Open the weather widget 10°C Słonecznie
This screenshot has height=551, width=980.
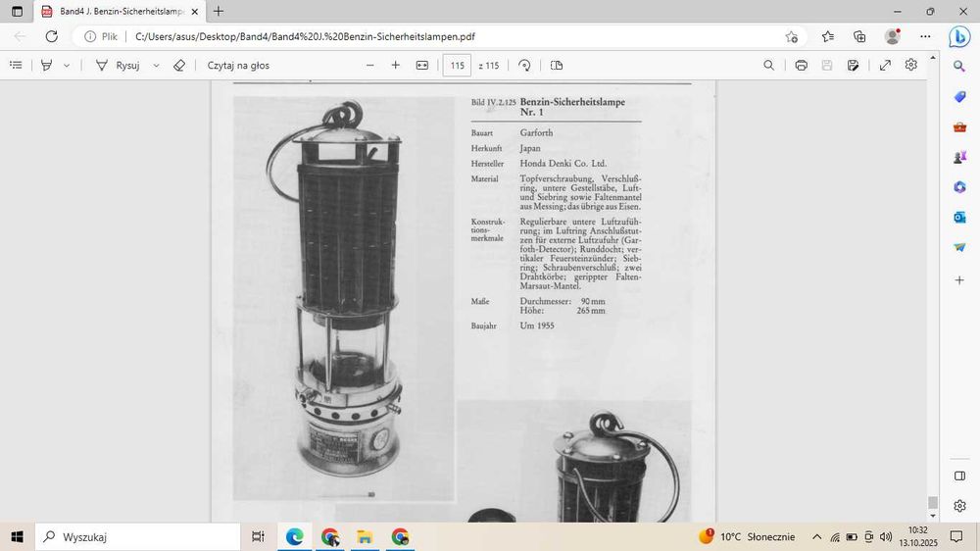[748, 536]
